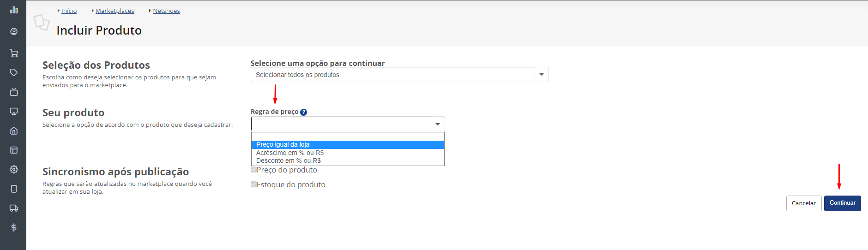Image resolution: width=868 pixels, height=250 pixels.
Task: Choose Preço igual da loja option
Action: tap(348, 145)
